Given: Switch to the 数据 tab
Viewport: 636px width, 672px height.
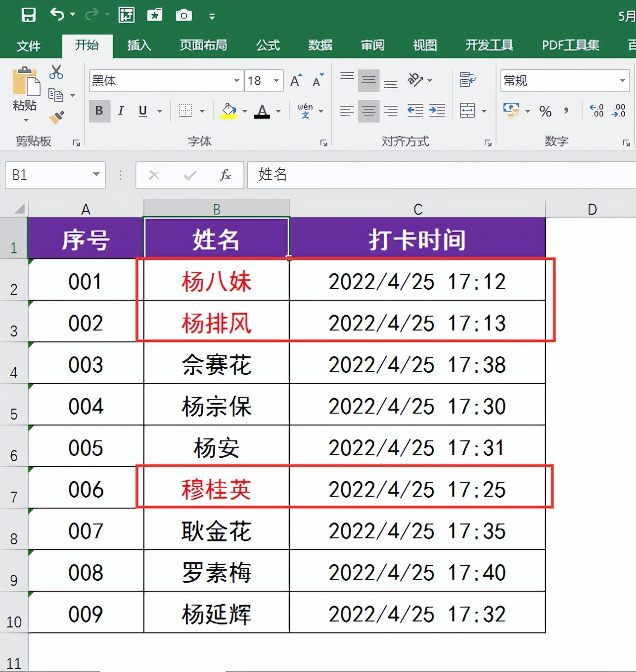Looking at the screenshot, I should point(320,45).
